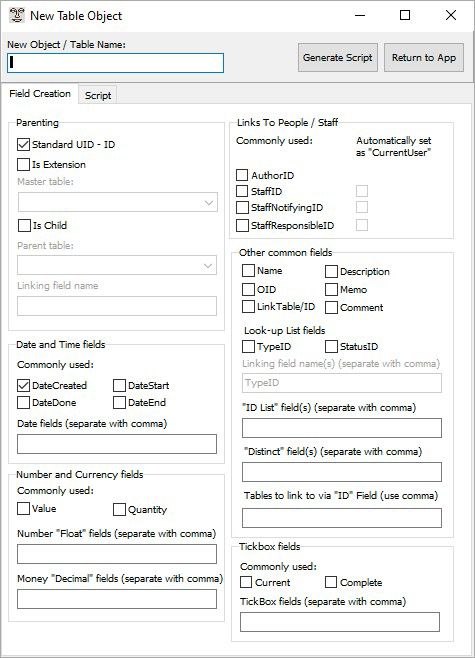
Task: Click the "ID List" field(s) input box
Action: 342,428
